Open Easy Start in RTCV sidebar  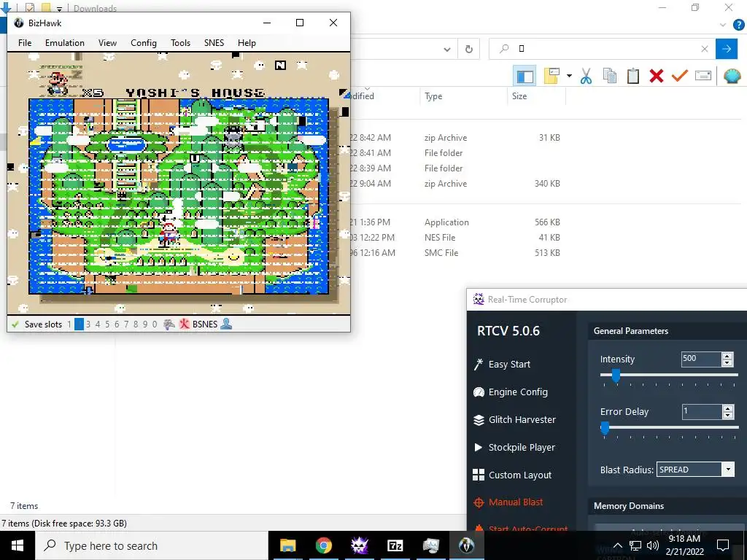[501, 365]
